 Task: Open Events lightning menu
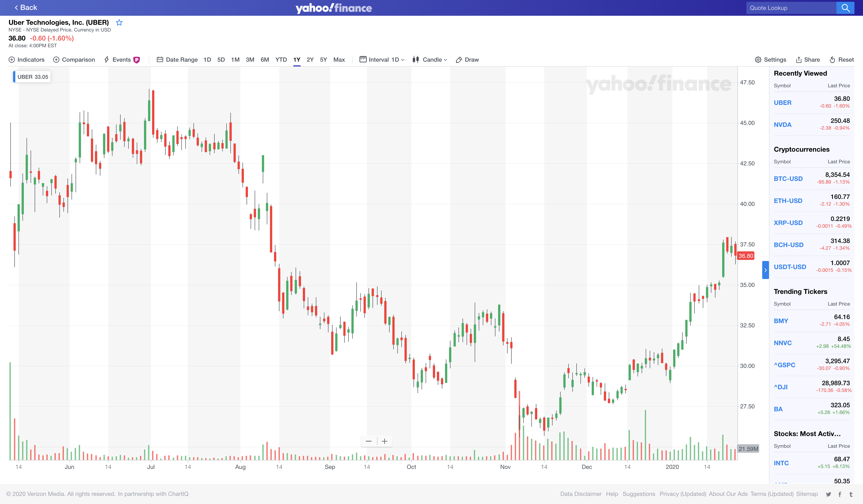tap(117, 60)
